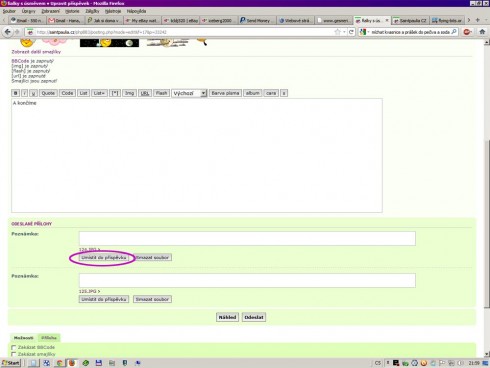Switch to the Send Money PayPal tab
490x368 pixels.
point(257,20)
